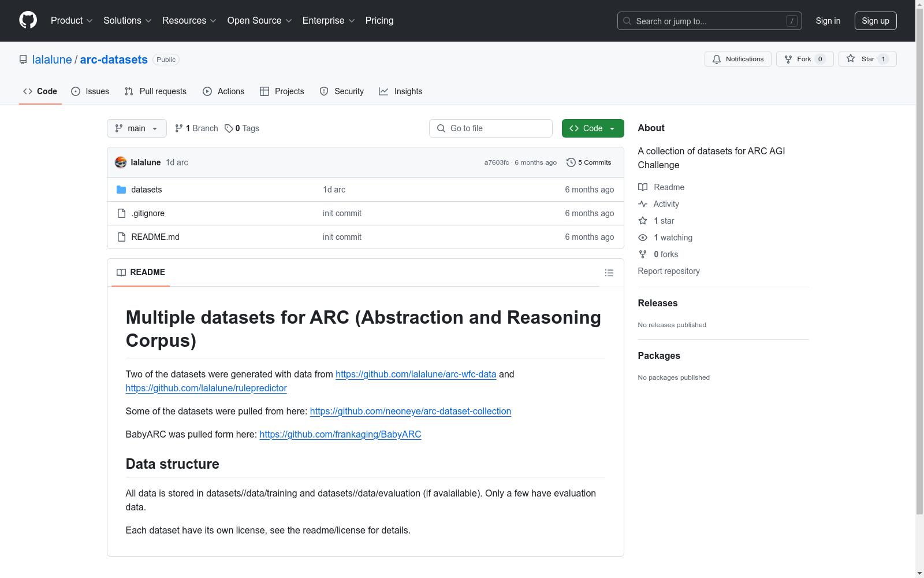
Task: Open the README.md file
Action: (x=155, y=237)
